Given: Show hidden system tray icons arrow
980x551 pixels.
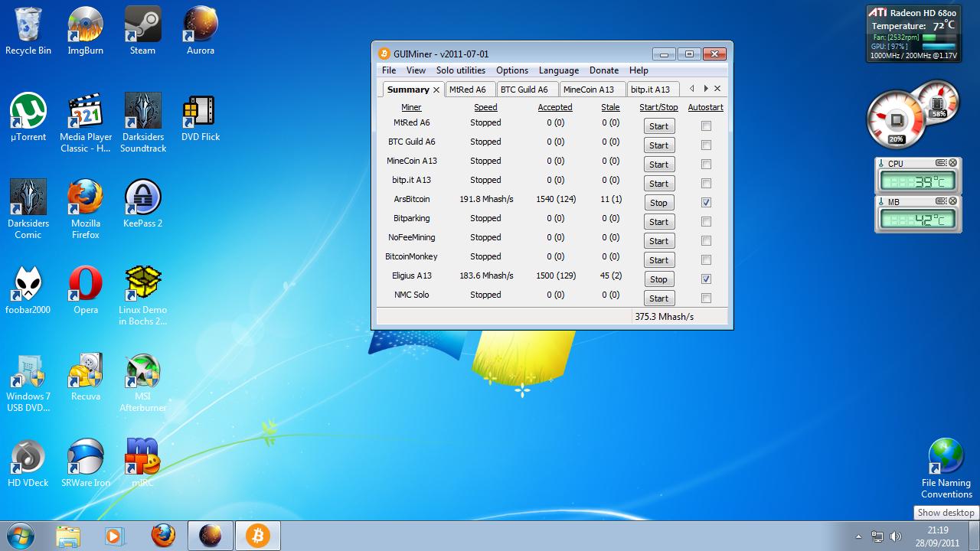Looking at the screenshot, I should click(x=858, y=536).
